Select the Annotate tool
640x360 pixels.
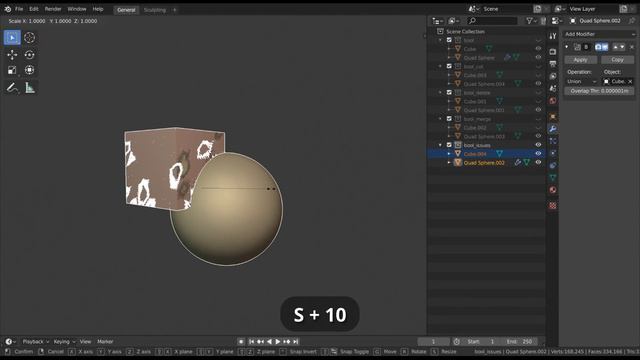[12, 88]
